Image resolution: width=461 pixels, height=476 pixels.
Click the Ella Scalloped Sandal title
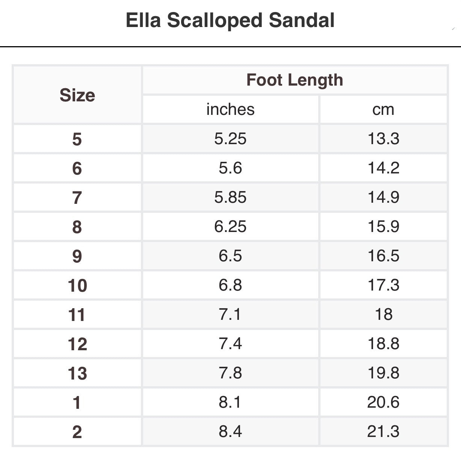point(230,20)
